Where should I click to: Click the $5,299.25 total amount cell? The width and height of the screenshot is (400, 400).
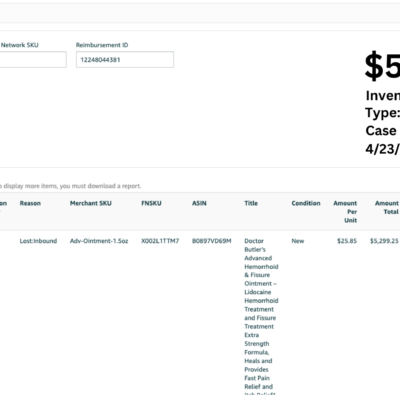(x=384, y=241)
